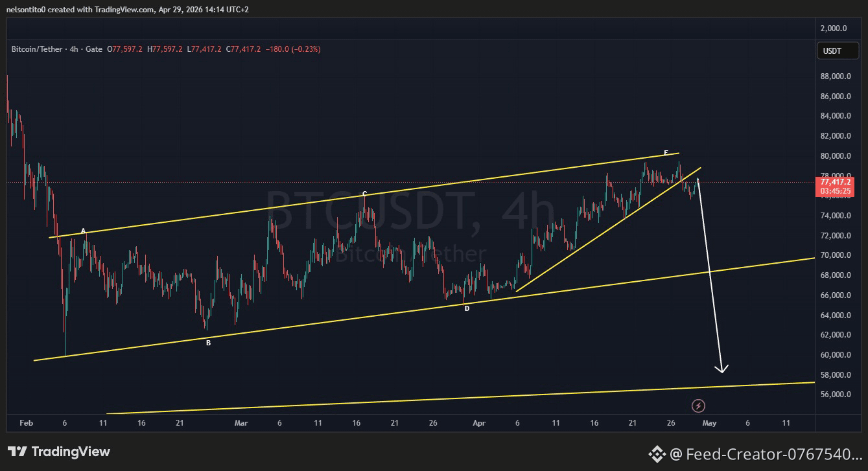Click the Mar label on the time axis

241,423
